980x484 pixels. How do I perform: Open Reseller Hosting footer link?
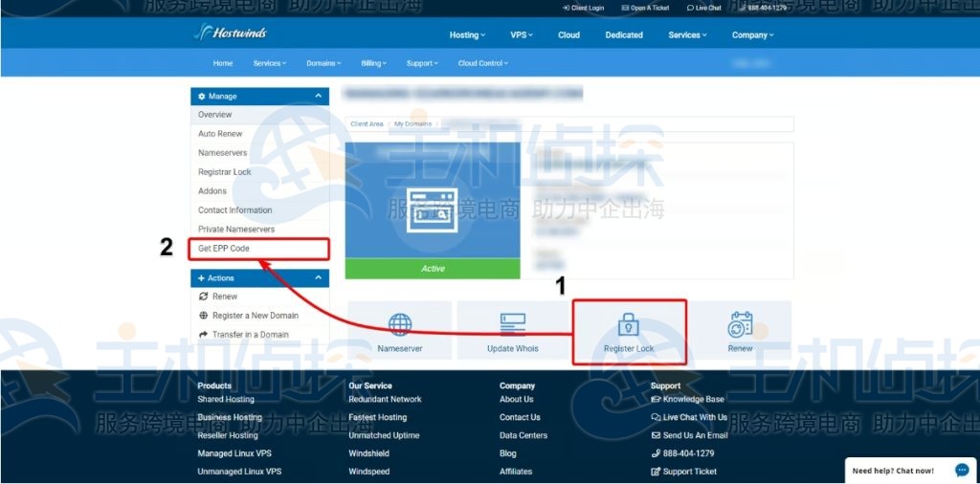point(228,435)
